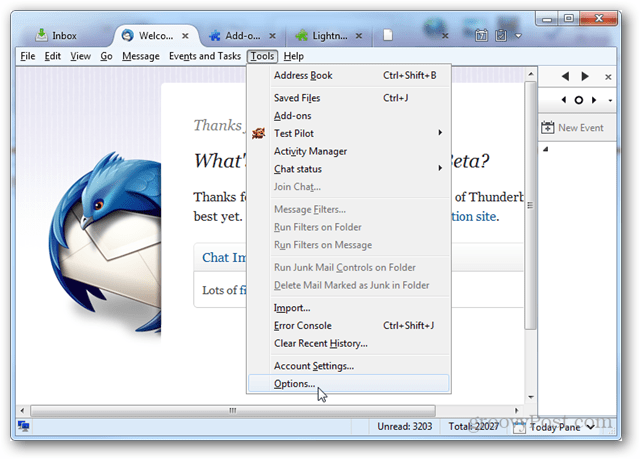The image size is (640, 459).
Task: Expand the tab list dropdown arrow
Action: [x=518, y=36]
